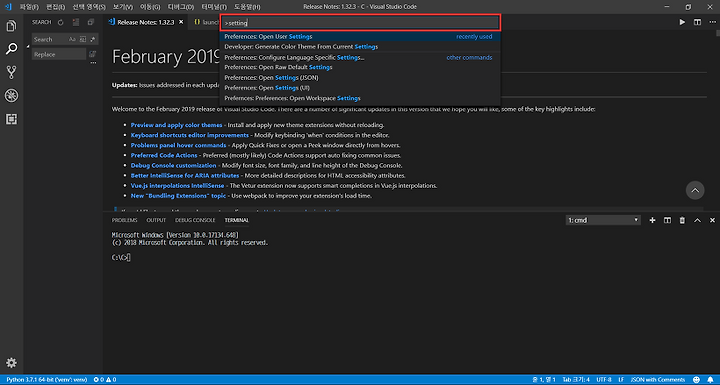Open Keyboard shortcuts editor improvements link
The width and height of the screenshot is (720, 385).
pos(190,135)
